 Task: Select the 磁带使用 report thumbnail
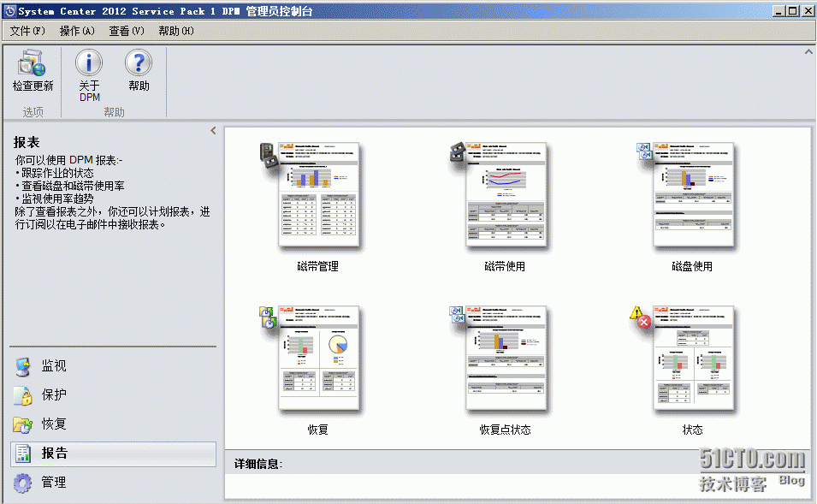point(506,194)
